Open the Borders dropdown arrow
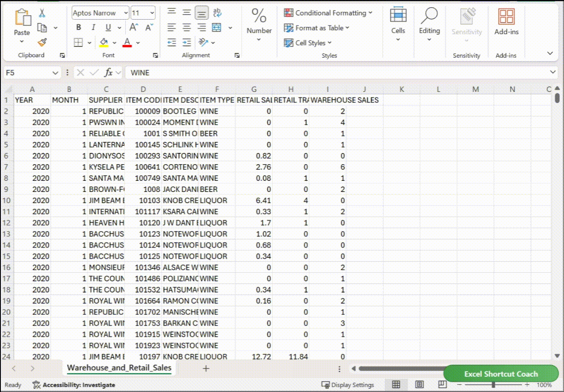The height and width of the screenshot is (392, 564). click(x=89, y=43)
